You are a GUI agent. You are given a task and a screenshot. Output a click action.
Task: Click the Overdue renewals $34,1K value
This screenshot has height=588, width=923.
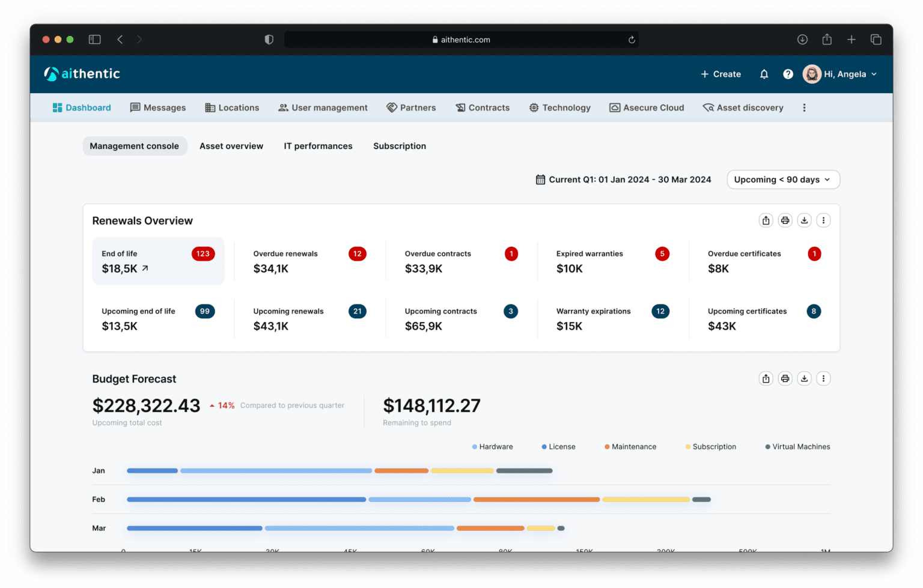271,268
